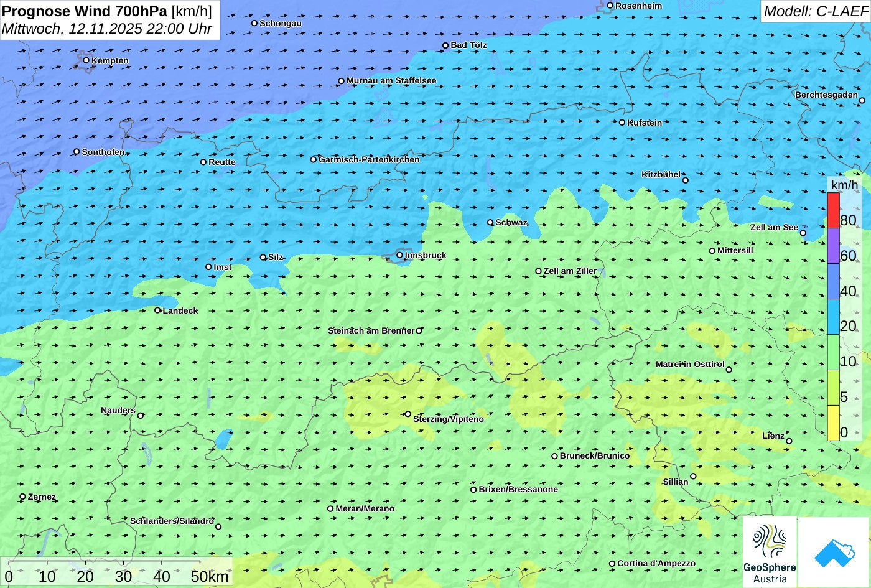Click the 'Schlanders/Silandro' label

coord(172,521)
